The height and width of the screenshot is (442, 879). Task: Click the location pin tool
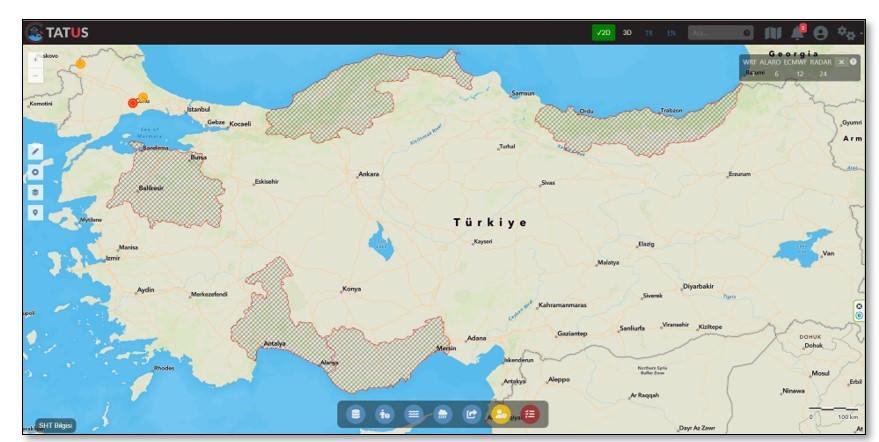pyautogui.click(x=35, y=212)
